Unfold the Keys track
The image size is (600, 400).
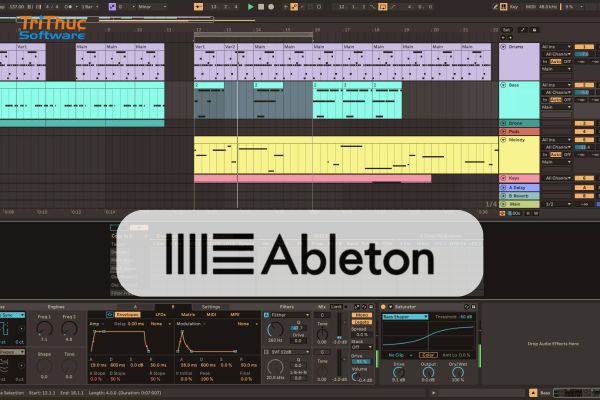click(503, 178)
